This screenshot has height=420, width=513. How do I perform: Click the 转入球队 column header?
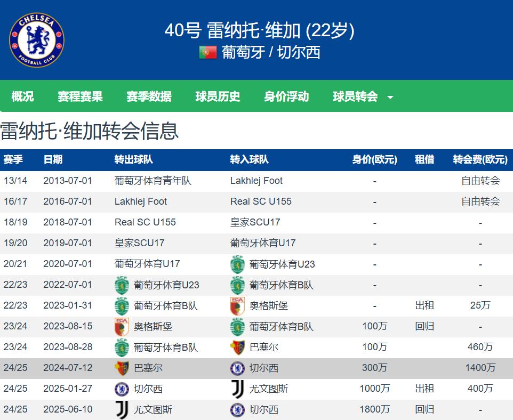coord(250,159)
